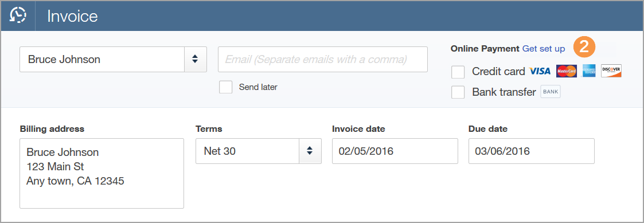Screen dimensions: 644x223
Task: Click the Visa card logo
Action: click(x=540, y=72)
